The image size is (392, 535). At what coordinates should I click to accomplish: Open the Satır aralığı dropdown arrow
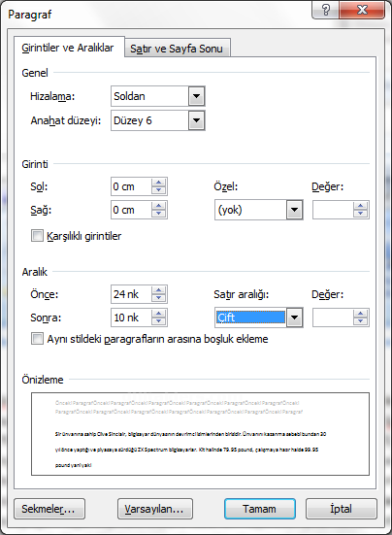295,318
